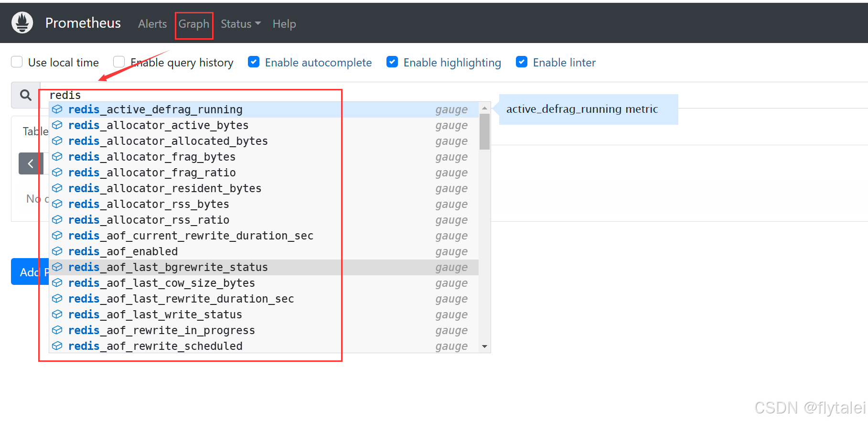Screen dimensions: 868x423
Task: Click the autocomplete list scroll-down arrow
Action: click(x=484, y=347)
